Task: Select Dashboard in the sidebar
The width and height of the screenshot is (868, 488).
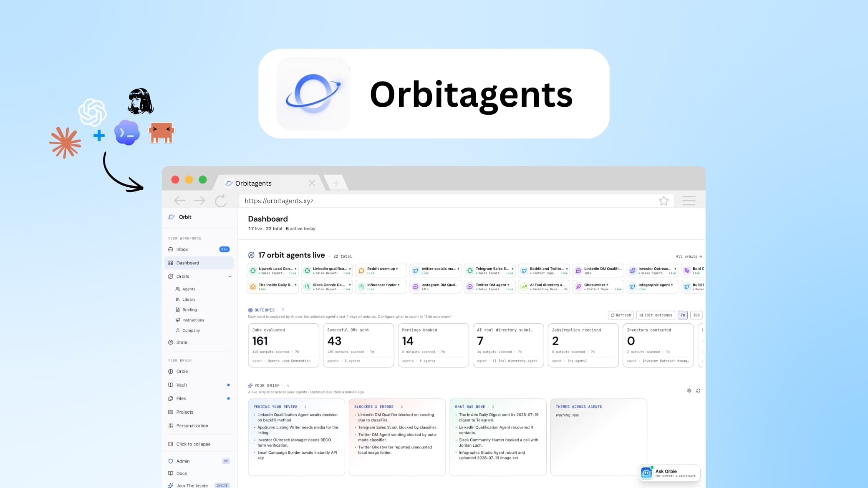Action: click(x=199, y=263)
